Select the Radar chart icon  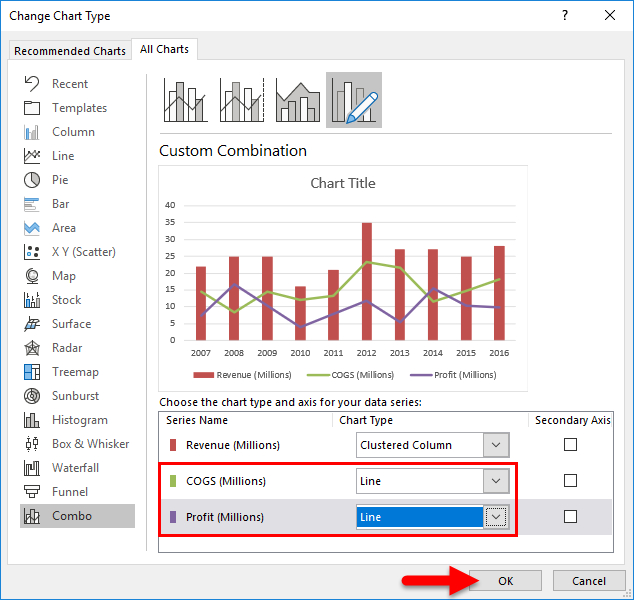(x=32, y=348)
